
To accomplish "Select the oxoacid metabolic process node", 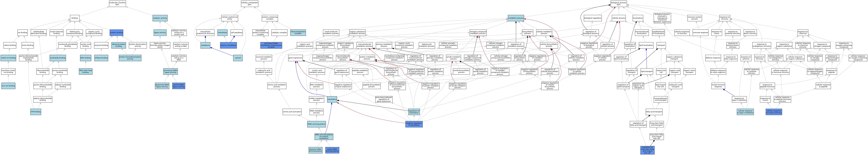I will [x=263, y=58].
